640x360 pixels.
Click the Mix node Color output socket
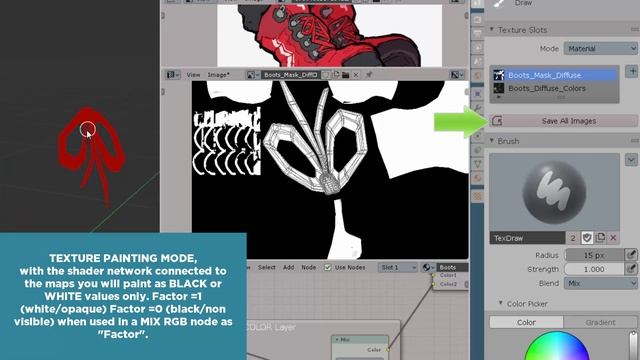pos(388,350)
